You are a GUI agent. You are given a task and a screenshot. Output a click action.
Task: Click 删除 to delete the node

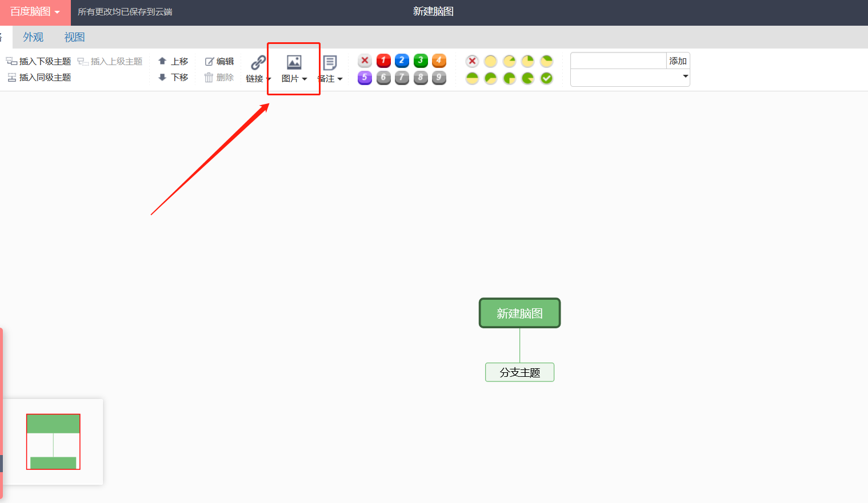pyautogui.click(x=219, y=77)
